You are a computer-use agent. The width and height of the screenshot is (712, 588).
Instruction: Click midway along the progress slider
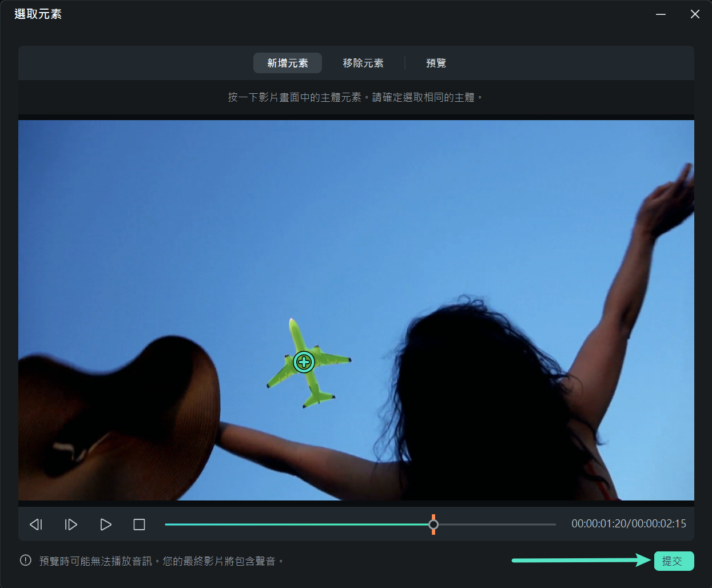coord(360,524)
